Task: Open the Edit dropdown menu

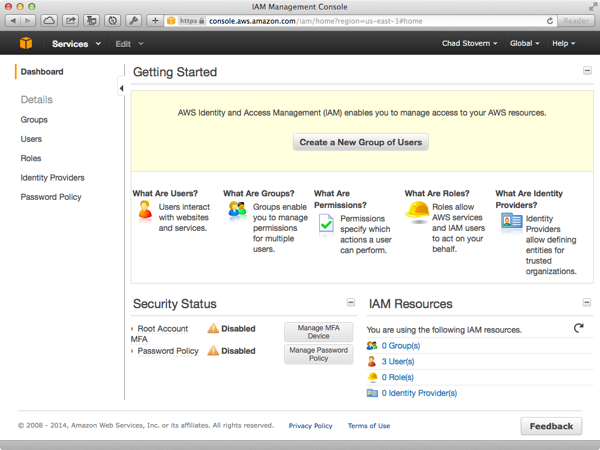Action: [x=129, y=44]
